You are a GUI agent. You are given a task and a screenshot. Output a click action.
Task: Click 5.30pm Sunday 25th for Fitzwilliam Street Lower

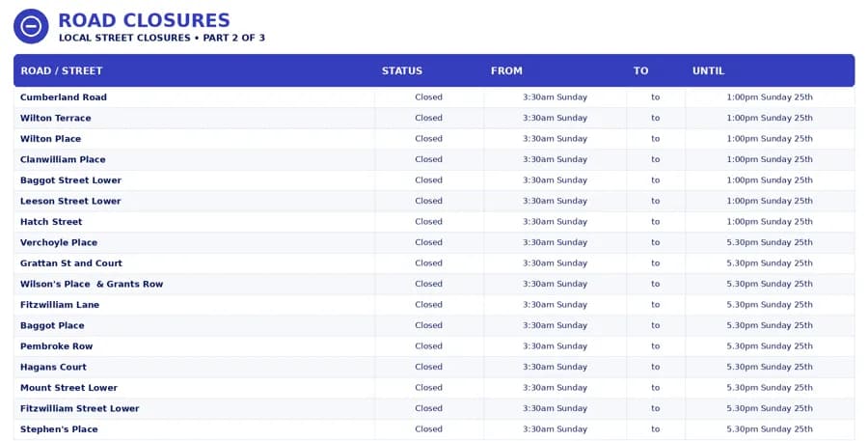(x=770, y=409)
